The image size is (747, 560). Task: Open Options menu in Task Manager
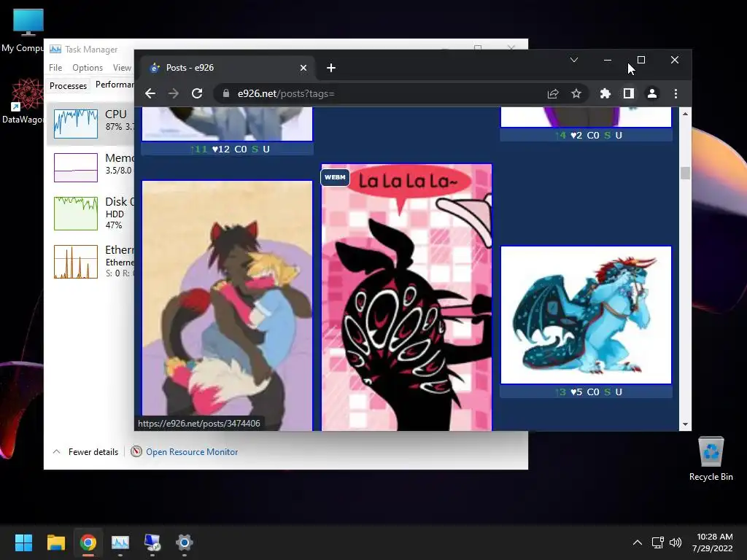pos(88,68)
